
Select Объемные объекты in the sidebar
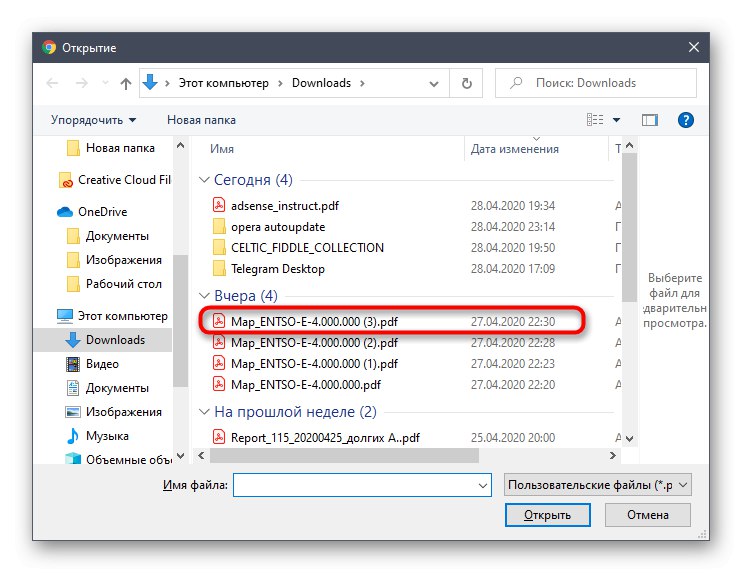[118, 459]
